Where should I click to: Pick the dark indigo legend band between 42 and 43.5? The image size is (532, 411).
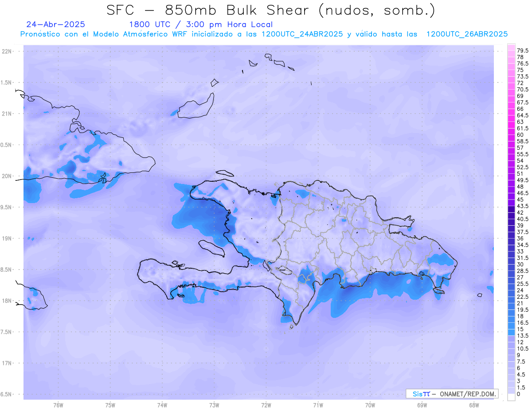[x=511, y=209]
